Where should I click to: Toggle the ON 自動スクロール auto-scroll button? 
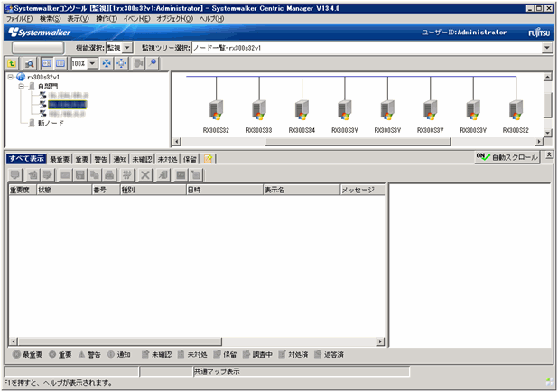point(507,157)
